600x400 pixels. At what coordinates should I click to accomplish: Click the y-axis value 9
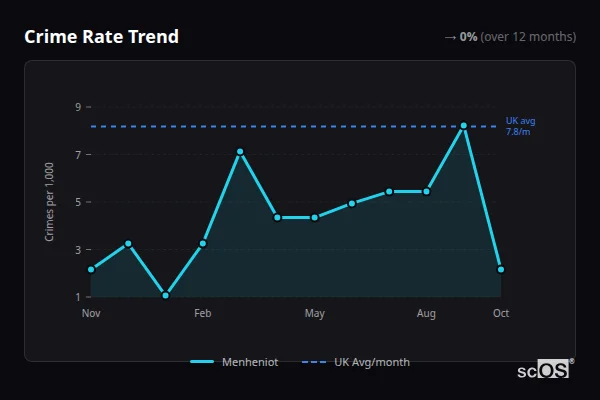(78, 107)
